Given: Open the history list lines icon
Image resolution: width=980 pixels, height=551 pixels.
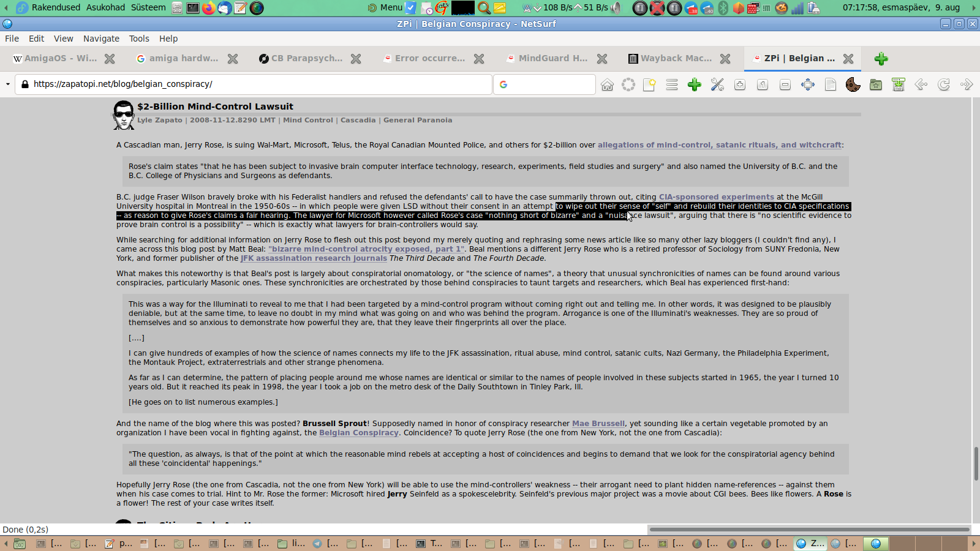Looking at the screenshot, I should (x=672, y=84).
